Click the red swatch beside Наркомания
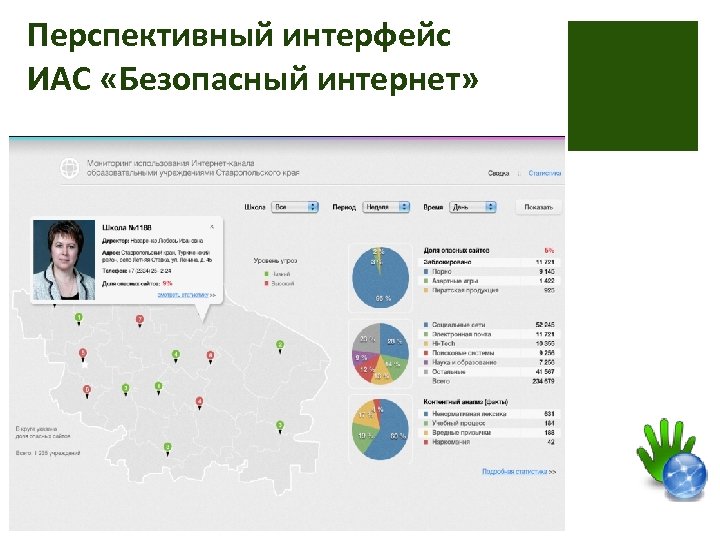The height and width of the screenshot is (540, 720). [x=426, y=442]
